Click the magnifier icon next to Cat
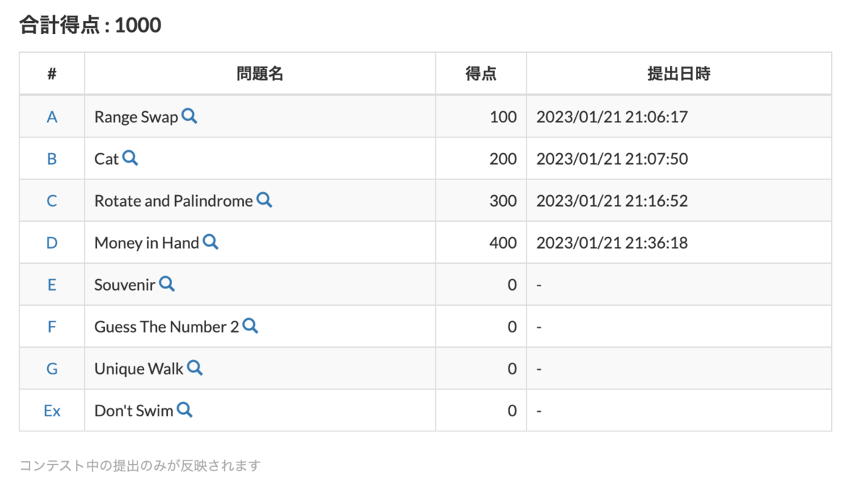The width and height of the screenshot is (868, 498). click(130, 158)
